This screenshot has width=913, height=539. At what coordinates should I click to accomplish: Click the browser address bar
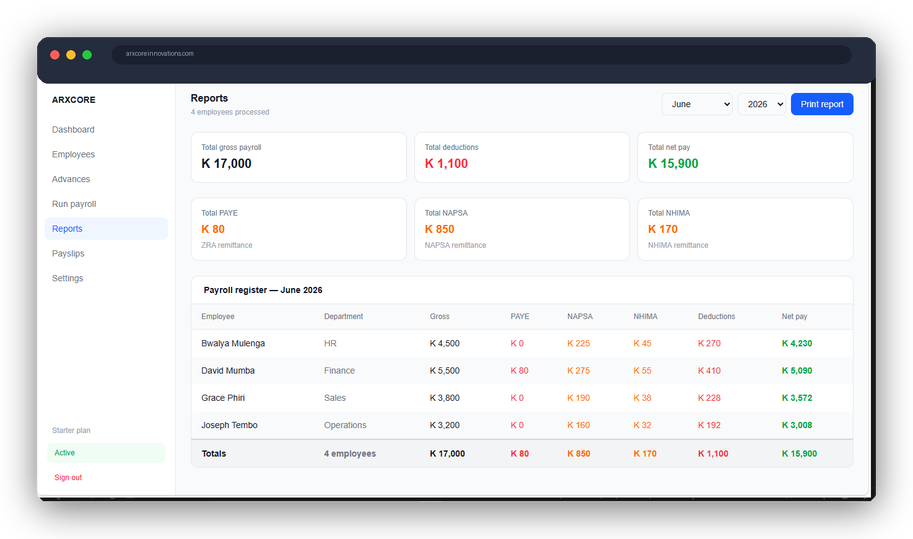click(x=481, y=54)
